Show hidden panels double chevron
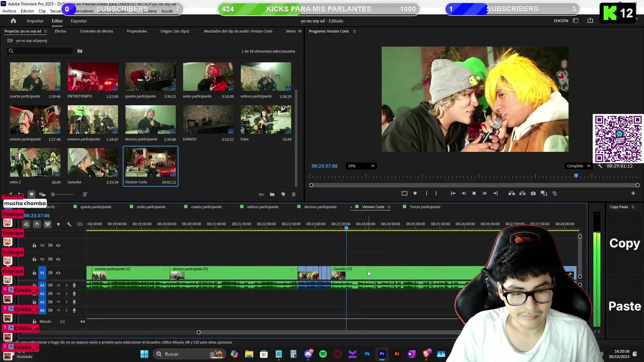 tap(300, 31)
